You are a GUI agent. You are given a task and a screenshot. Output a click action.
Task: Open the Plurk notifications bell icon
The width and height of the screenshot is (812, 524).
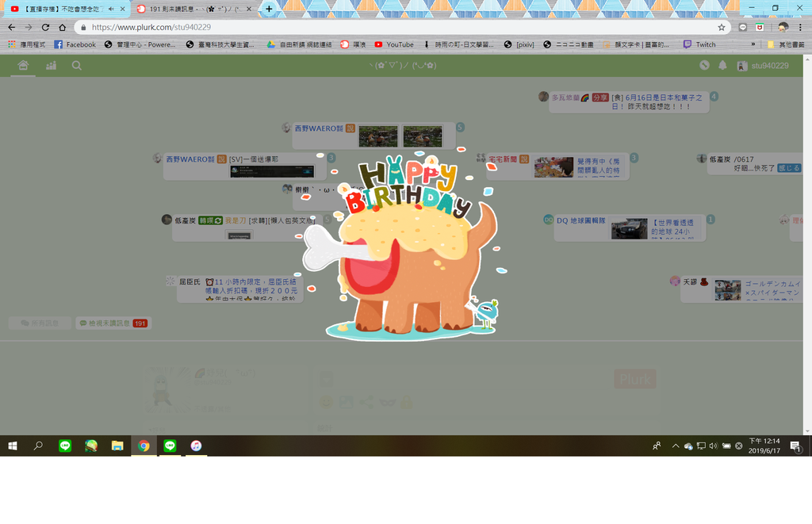(x=722, y=65)
